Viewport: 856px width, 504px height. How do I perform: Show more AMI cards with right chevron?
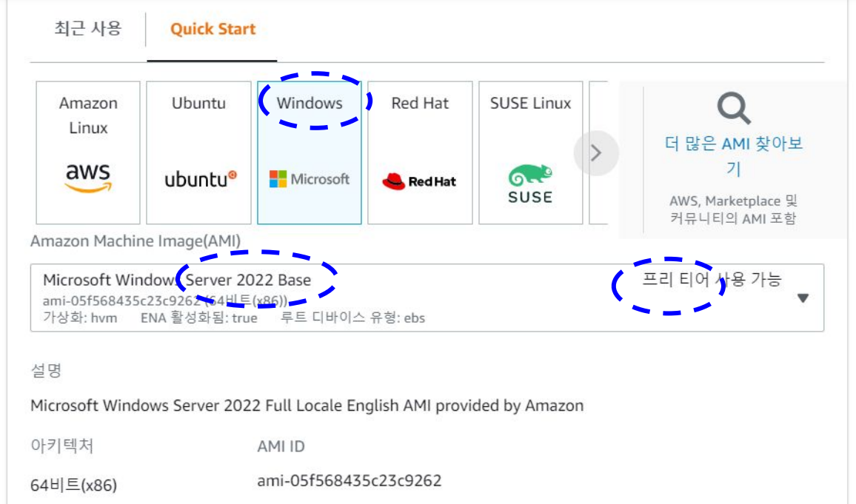[x=596, y=153]
